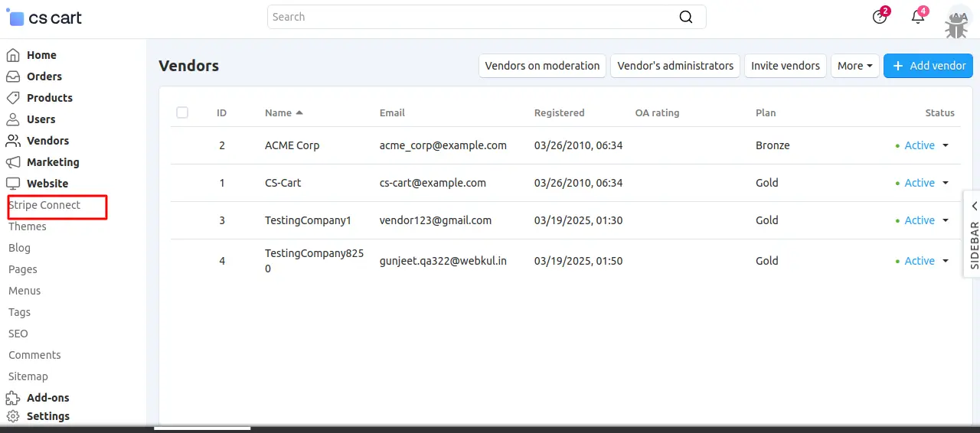Sort by Status column header
Image resolution: width=980 pixels, height=433 pixels.
point(940,112)
